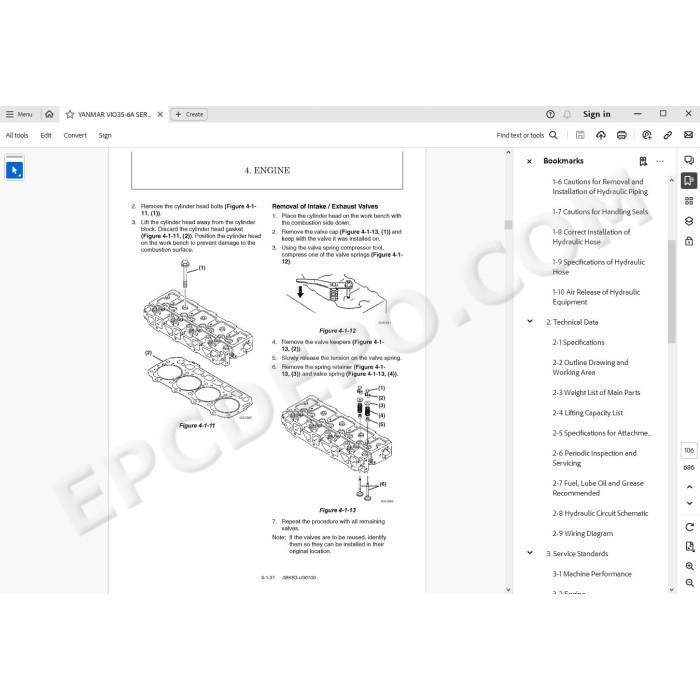Click the bookmarks panel vertical scrollbar
The width and height of the screenshot is (700, 700).
click(671, 291)
